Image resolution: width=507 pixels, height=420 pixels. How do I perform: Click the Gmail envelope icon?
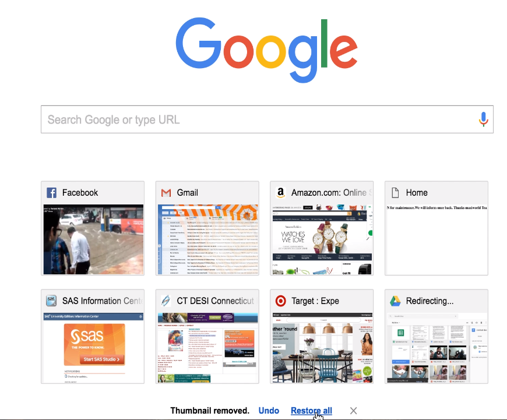tap(166, 193)
